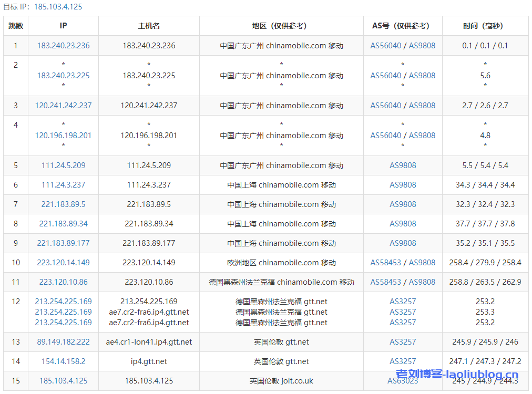Click IP link 221.183.89.177
The image size is (532, 394).
63,243
